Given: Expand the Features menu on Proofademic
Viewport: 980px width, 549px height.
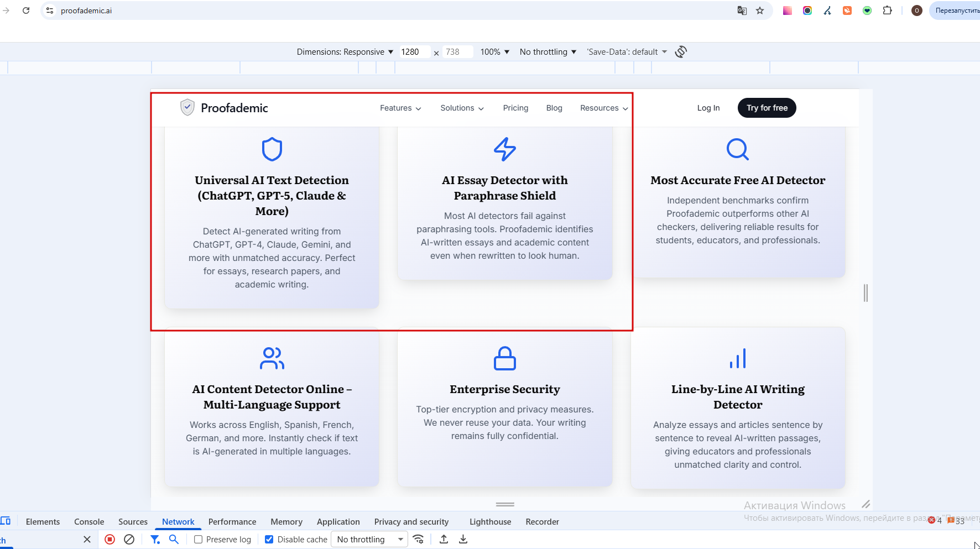Looking at the screenshot, I should [400, 108].
